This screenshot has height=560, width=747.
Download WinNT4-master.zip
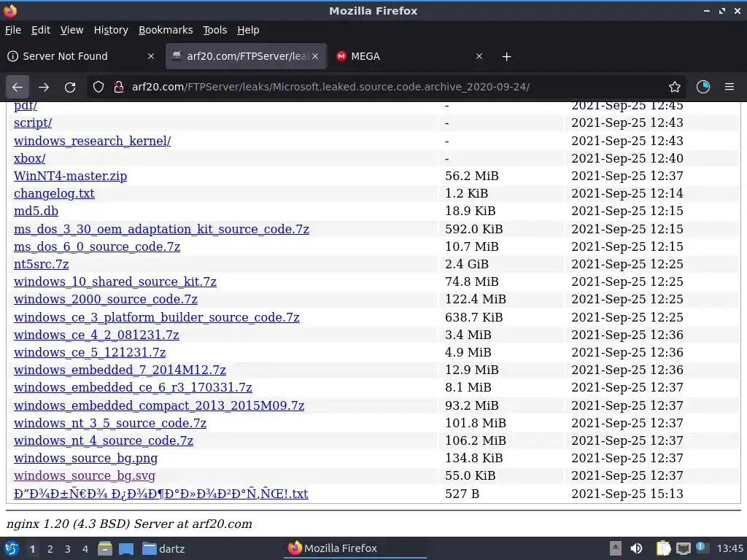coord(71,176)
